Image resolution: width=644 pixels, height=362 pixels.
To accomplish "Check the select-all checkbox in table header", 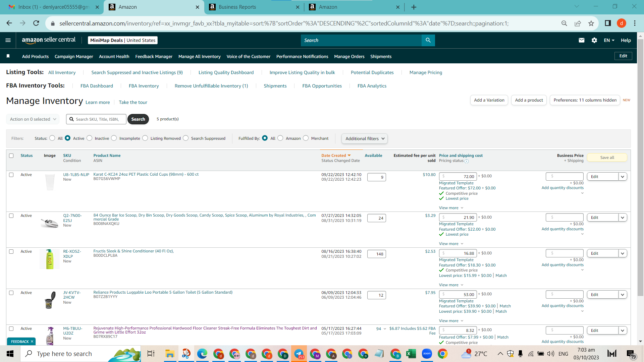I will [11, 156].
